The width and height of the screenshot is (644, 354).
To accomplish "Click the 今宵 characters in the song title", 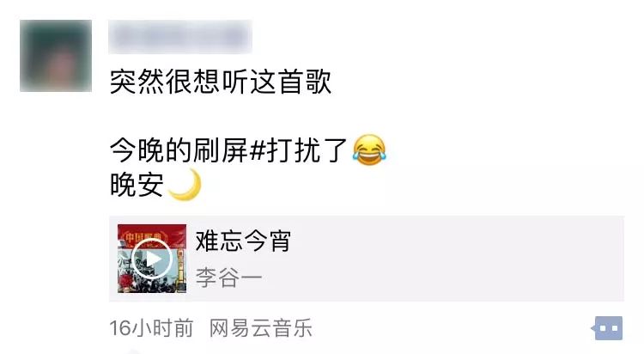I will point(267,241).
